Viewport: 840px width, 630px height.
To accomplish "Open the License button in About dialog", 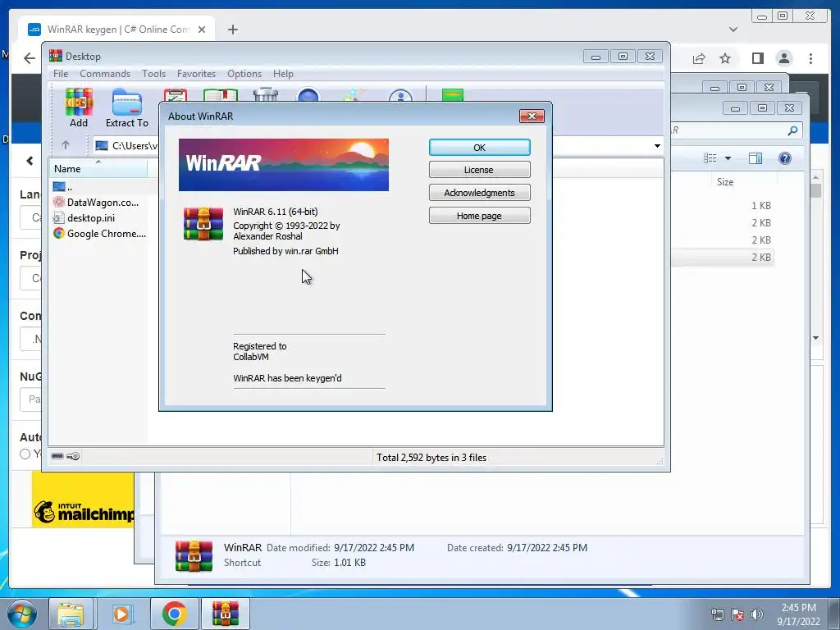I will (x=479, y=170).
